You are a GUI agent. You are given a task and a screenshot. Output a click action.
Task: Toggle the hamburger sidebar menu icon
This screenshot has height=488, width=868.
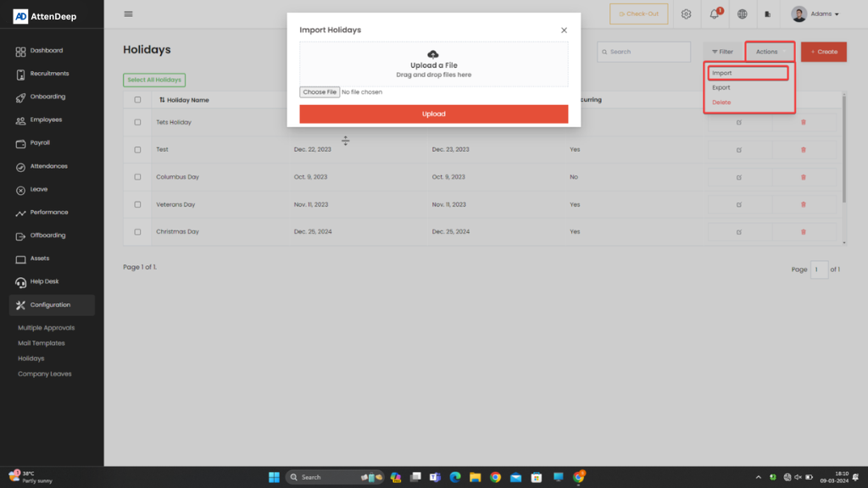click(128, 14)
